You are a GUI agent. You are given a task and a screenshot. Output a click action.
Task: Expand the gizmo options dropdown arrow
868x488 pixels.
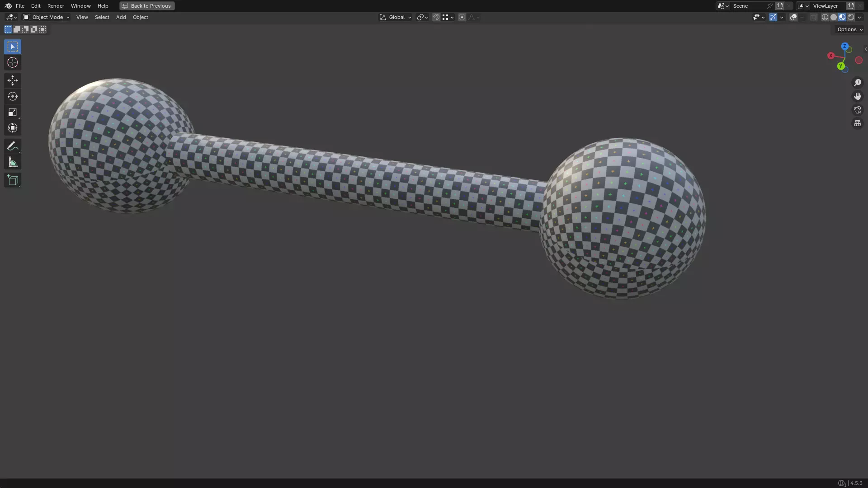[x=782, y=17]
